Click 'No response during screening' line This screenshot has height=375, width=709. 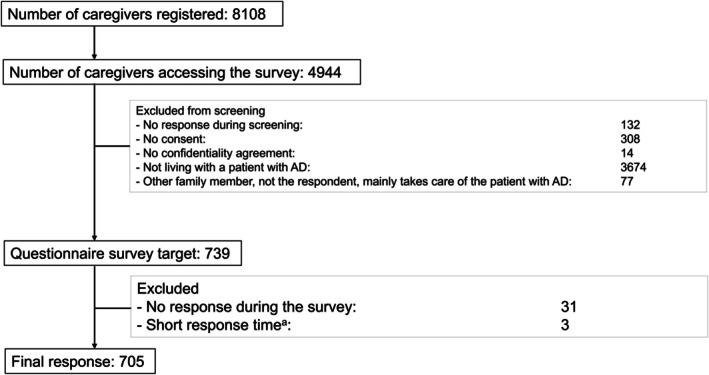[x=219, y=125]
